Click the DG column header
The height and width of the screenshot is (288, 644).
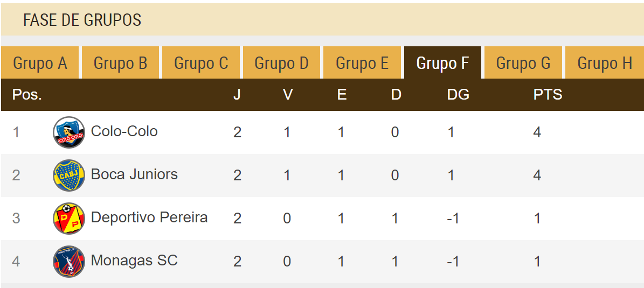pyautogui.click(x=458, y=95)
